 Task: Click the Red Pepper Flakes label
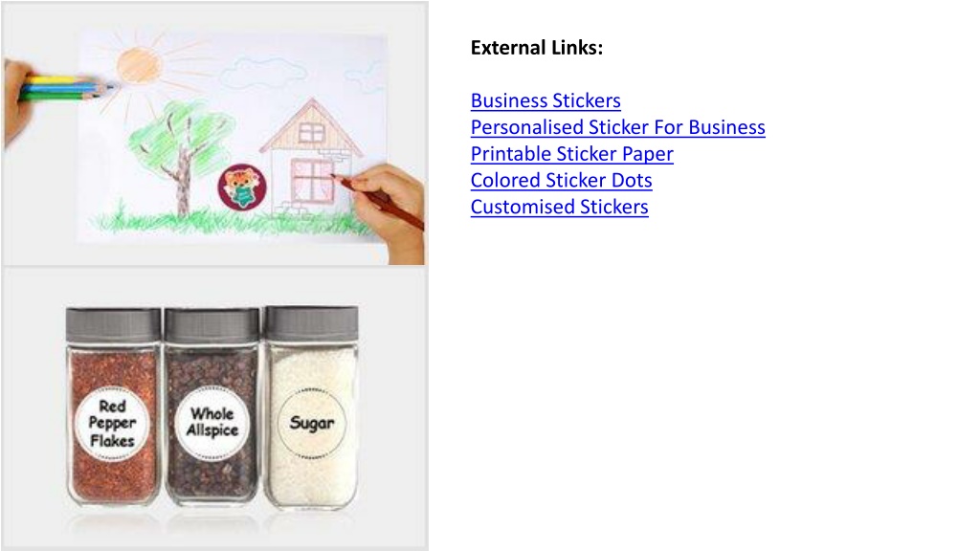(112, 423)
